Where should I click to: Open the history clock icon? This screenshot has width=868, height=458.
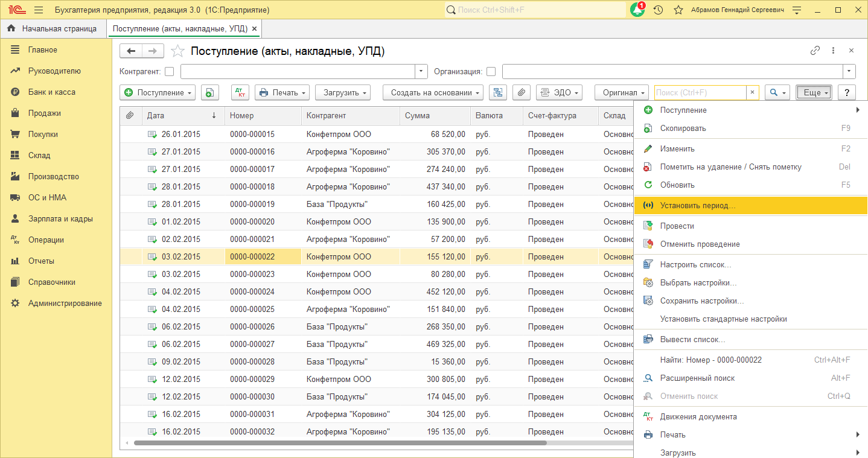click(x=658, y=10)
